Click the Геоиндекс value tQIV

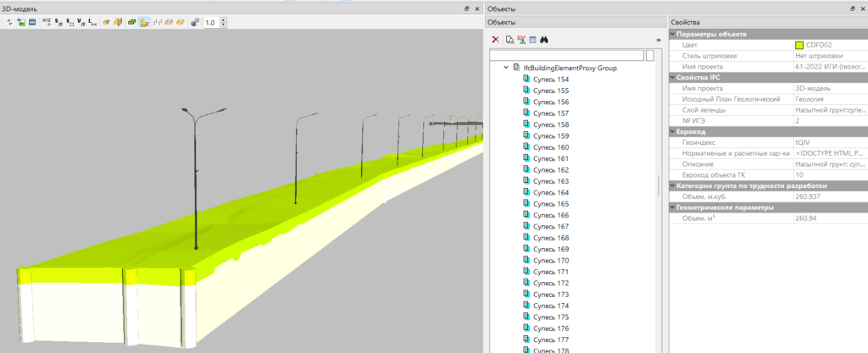click(x=802, y=142)
